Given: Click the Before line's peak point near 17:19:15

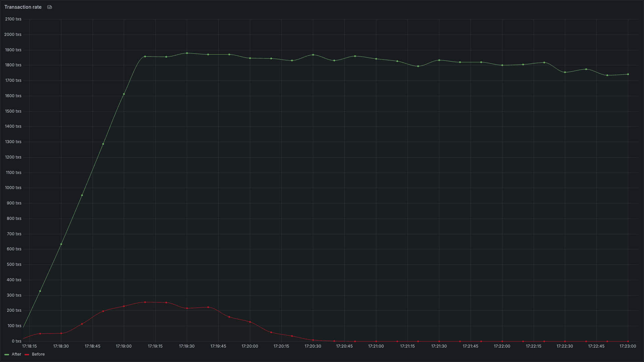Looking at the screenshot, I should click(x=145, y=302).
